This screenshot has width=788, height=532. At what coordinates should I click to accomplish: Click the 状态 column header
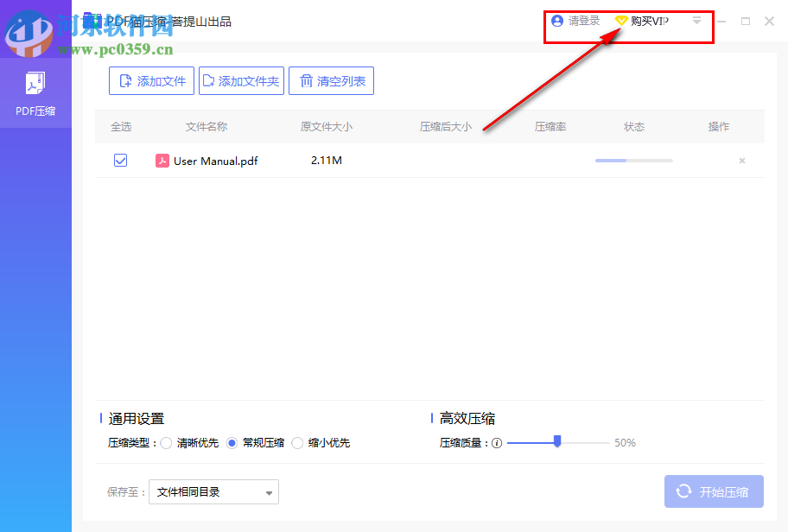[634, 127]
